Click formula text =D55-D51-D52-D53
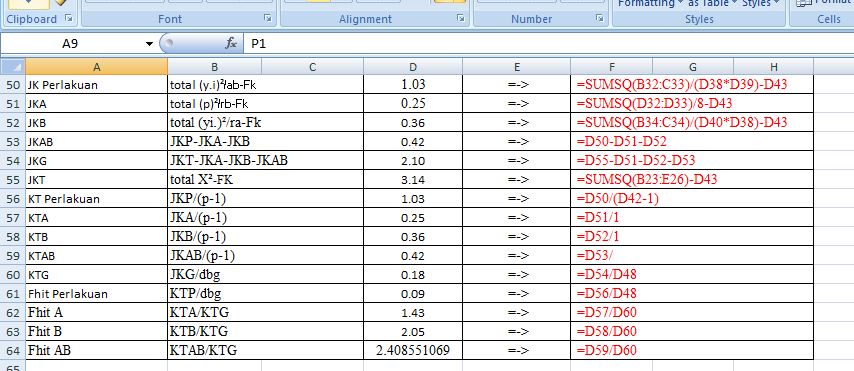 pyautogui.click(x=636, y=161)
